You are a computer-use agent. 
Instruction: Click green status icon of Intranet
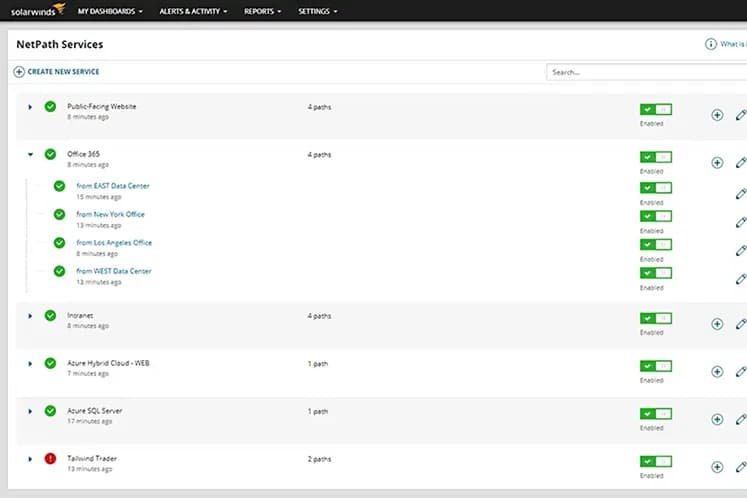[x=50, y=315]
